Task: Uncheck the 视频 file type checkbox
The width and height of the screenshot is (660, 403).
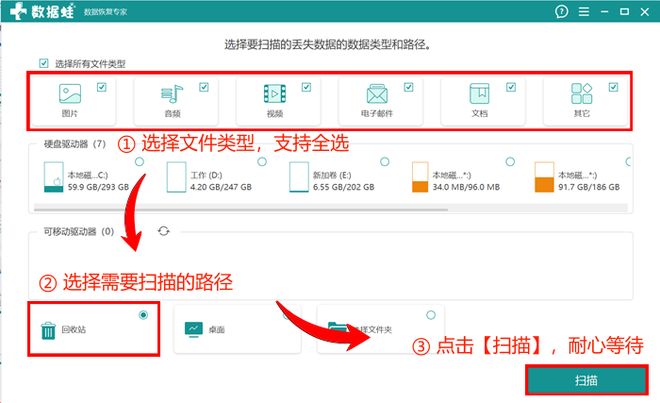Action: (306, 87)
